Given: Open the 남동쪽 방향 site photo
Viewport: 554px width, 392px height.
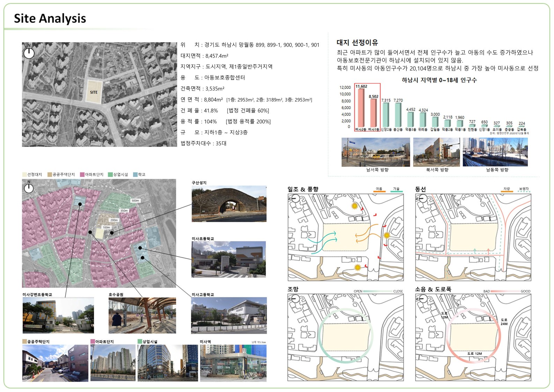Looking at the screenshot, I should (x=495, y=152).
